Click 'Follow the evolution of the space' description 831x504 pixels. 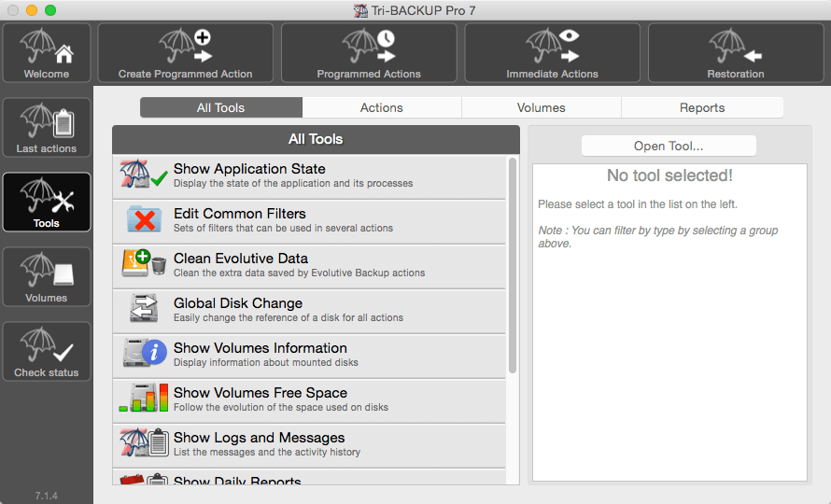(281, 407)
